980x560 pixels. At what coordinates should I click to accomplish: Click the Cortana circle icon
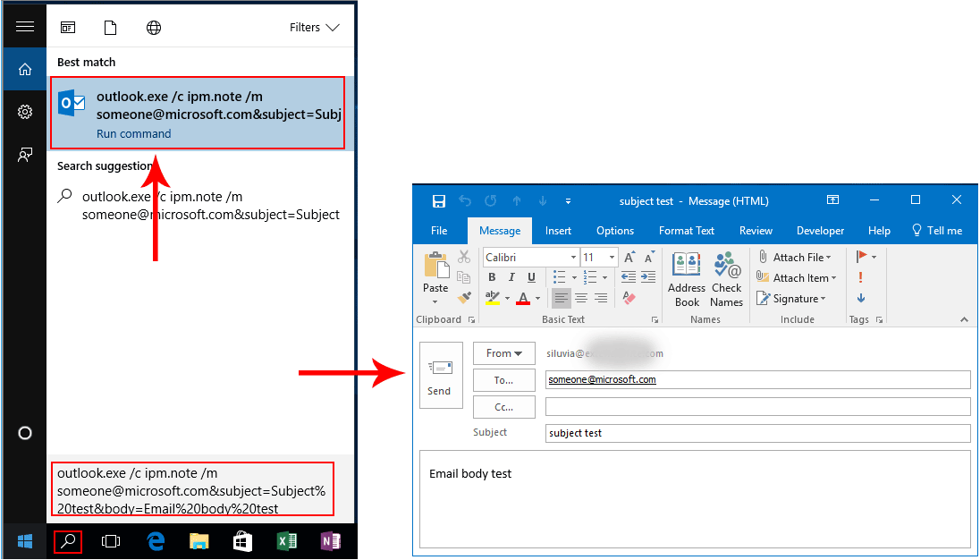pyautogui.click(x=25, y=433)
